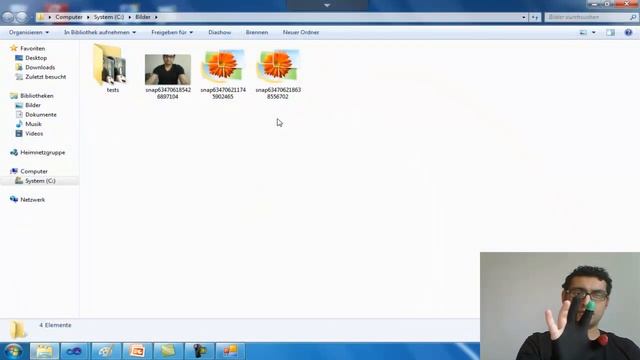Screen dimensions: 640x360
Task: Open Downloads under Favoriten
Action: 40,67
